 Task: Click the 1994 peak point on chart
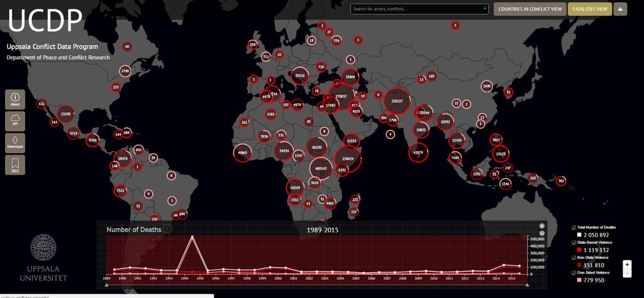[x=192, y=237]
